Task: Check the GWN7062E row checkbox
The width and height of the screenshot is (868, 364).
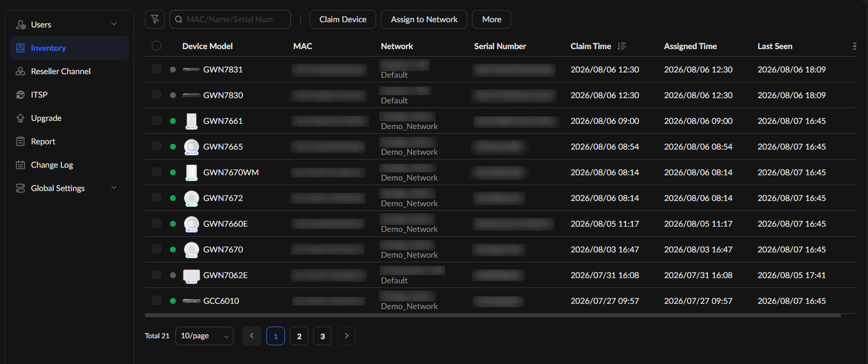Action: pos(156,275)
